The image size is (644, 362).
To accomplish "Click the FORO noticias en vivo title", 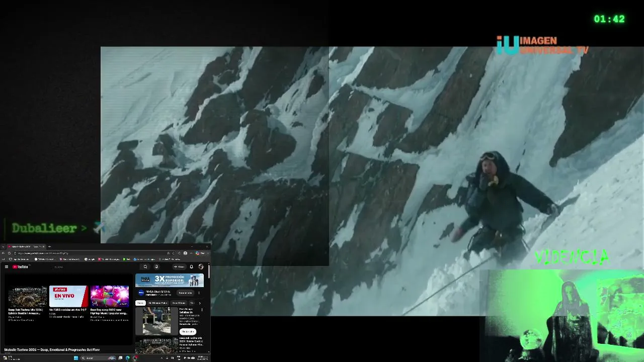I will 68,310.
